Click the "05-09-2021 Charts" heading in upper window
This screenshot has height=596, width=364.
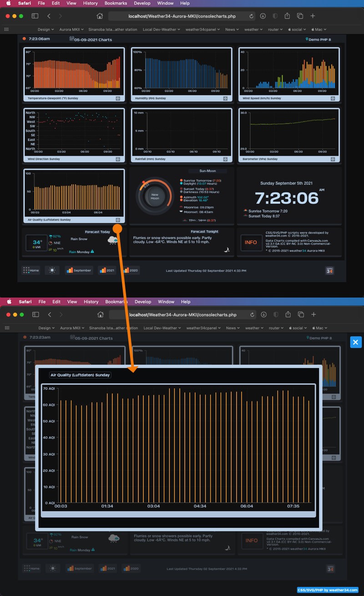[91, 39]
